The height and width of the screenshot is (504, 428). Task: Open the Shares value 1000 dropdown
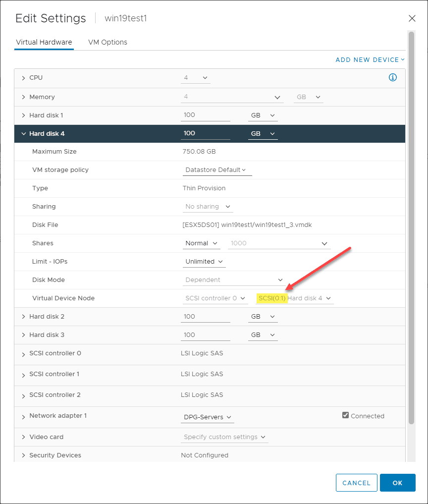[x=279, y=243]
